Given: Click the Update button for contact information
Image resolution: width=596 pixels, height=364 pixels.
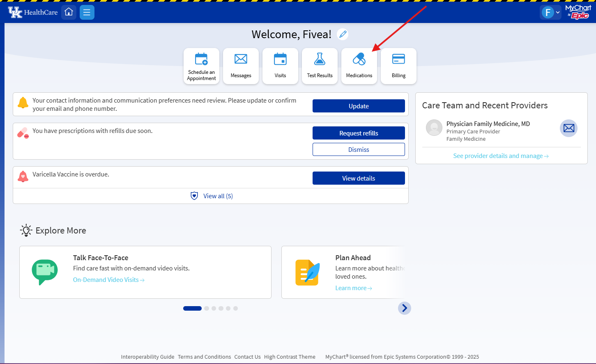Looking at the screenshot, I should pyautogui.click(x=358, y=105).
